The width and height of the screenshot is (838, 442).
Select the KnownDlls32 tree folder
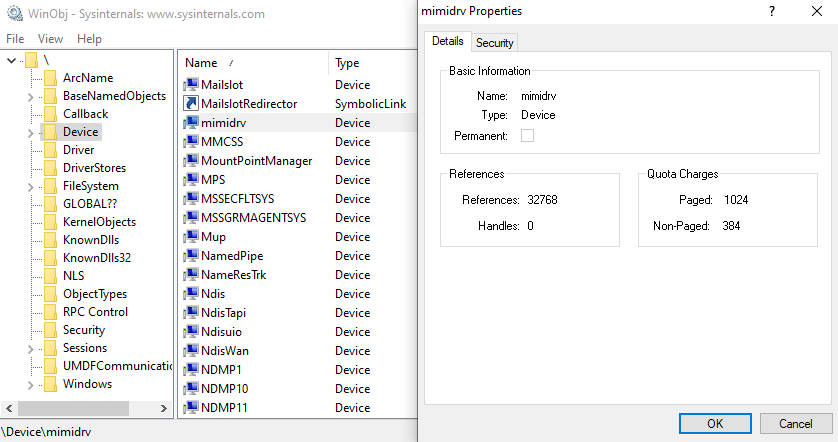97,258
